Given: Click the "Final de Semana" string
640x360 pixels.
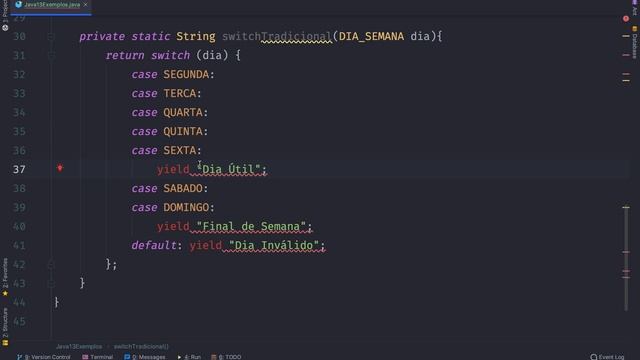Looking at the screenshot, I should [x=251, y=226].
